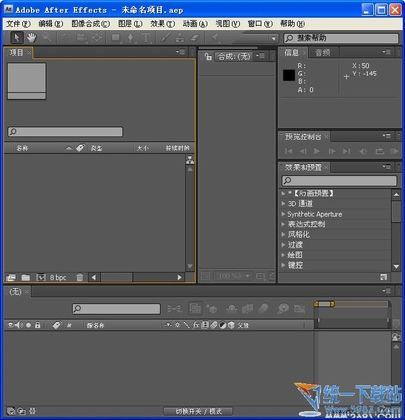
Task: Select the Eraser tool
Action: point(195,38)
